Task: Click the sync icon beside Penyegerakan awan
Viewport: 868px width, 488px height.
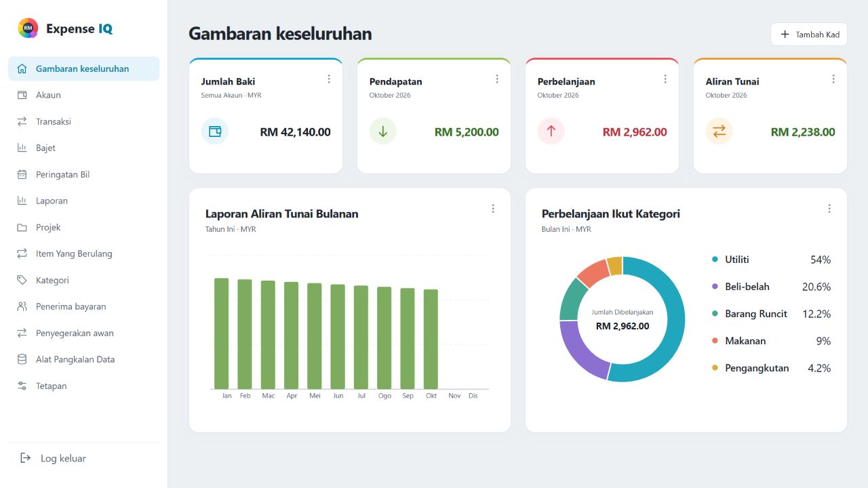Action: (22, 333)
